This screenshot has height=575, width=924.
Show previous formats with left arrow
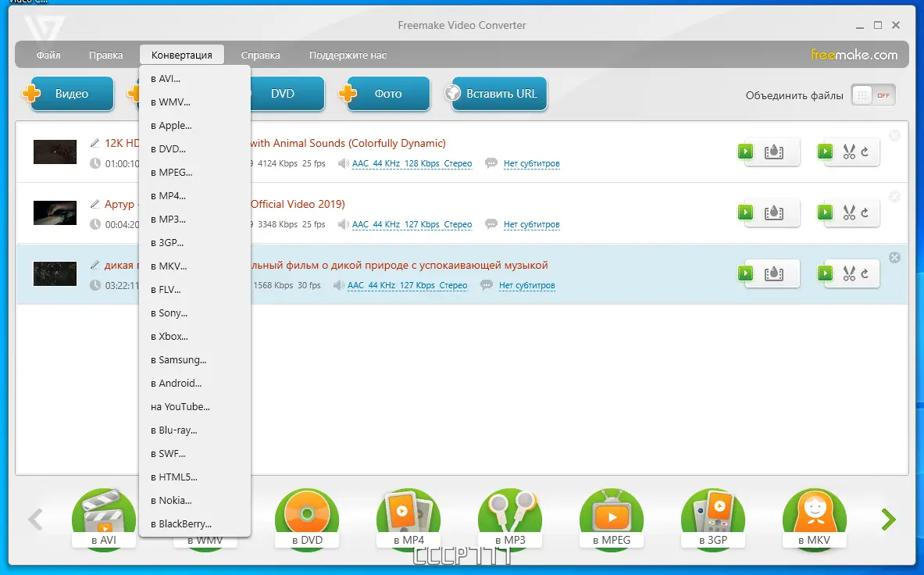[x=35, y=519]
